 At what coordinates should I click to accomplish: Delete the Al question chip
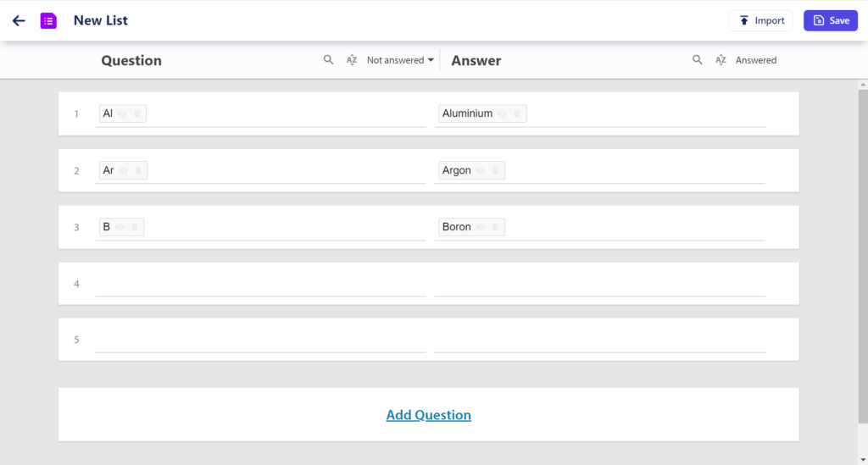tap(137, 113)
